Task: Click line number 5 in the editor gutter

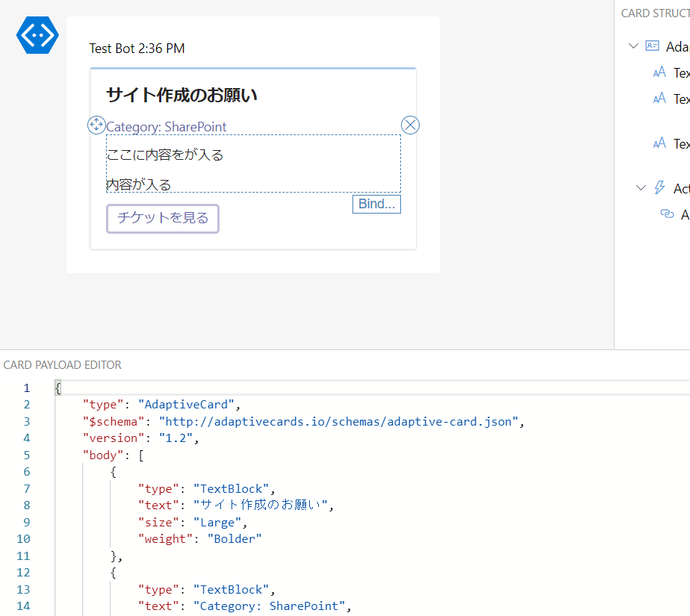Action: 27,455
